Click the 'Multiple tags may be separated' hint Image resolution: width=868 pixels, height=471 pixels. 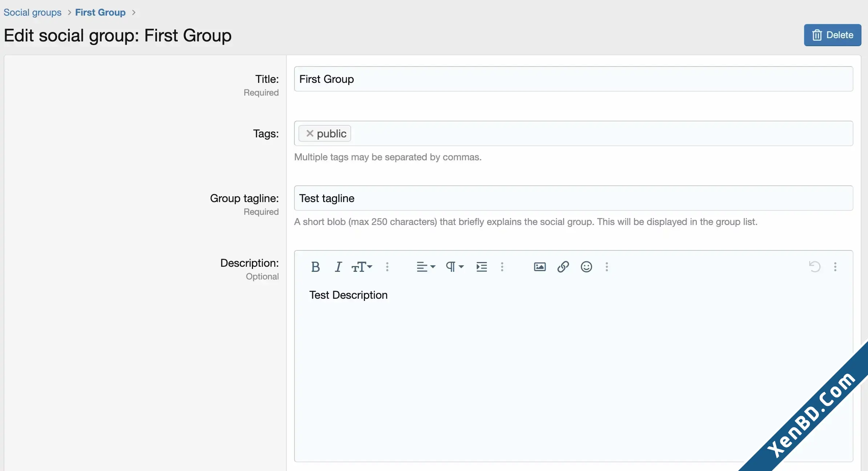(388, 157)
